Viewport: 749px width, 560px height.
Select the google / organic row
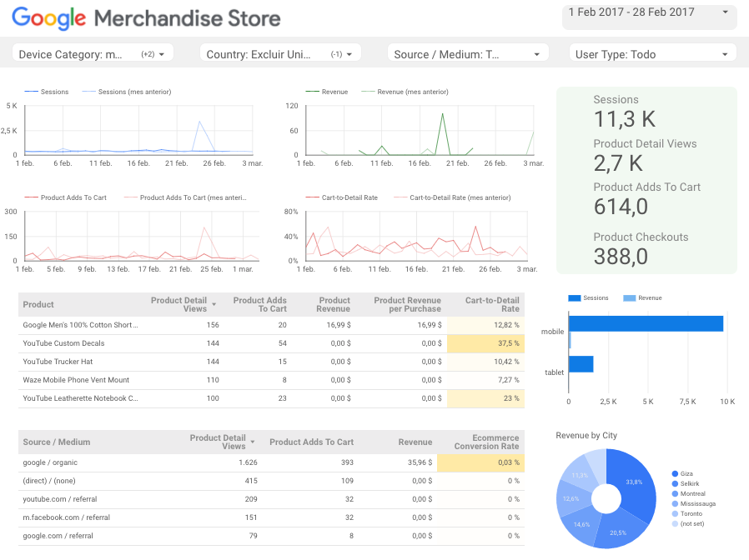[271, 462]
